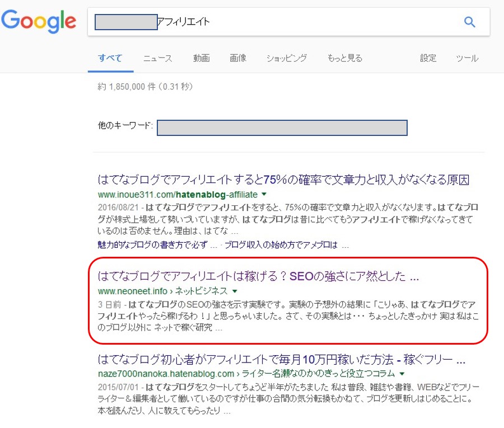Open the もっと見る menu
Screen dimensions: 504x428
click(344, 58)
